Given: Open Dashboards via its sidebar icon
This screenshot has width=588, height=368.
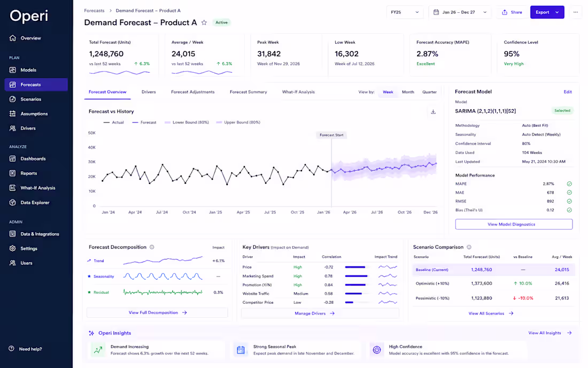Looking at the screenshot, I should pyautogui.click(x=13, y=159).
